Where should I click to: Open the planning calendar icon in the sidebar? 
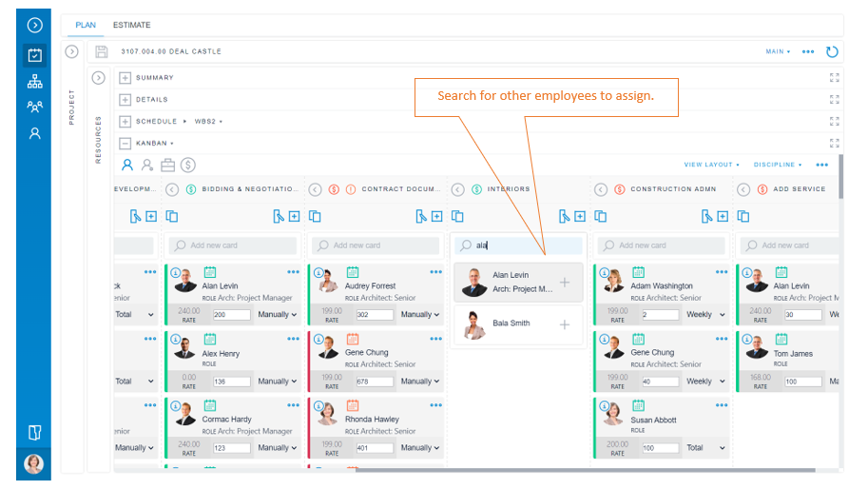34,55
